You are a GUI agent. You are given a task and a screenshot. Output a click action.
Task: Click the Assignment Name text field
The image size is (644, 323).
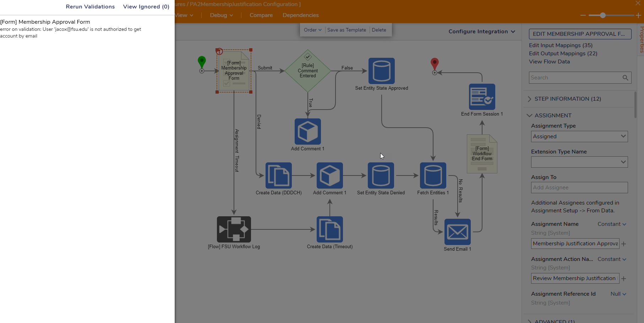(575, 244)
